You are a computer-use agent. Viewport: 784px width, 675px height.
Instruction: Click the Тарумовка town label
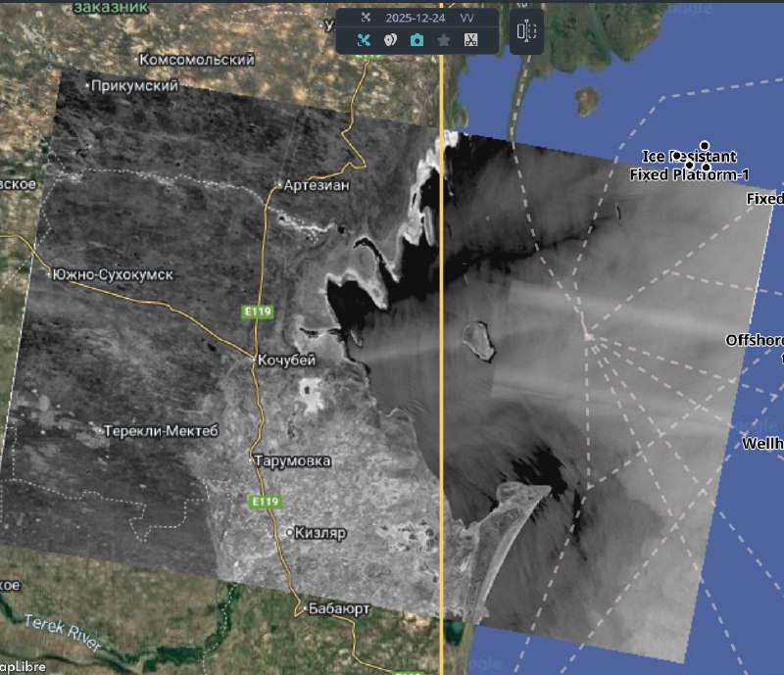point(292,461)
